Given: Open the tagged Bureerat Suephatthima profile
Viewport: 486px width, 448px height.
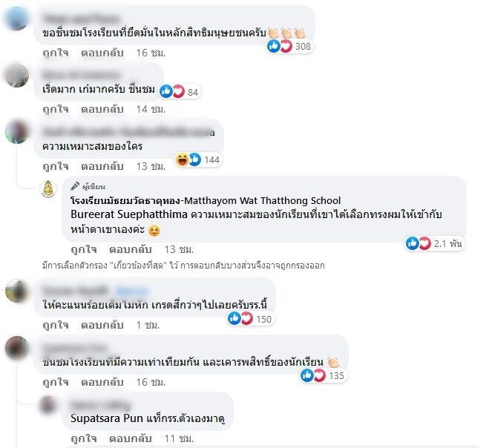Looking at the screenshot, I should click(x=129, y=214).
